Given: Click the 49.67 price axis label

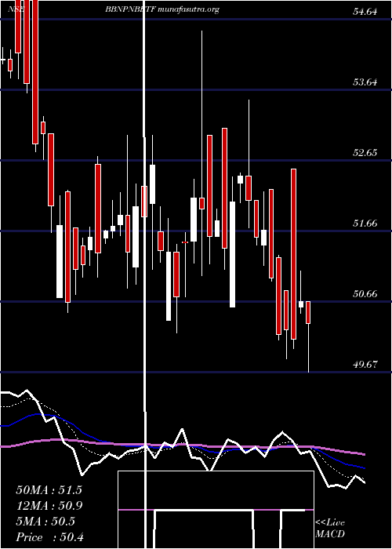Looking at the screenshot, I should 365,365.
